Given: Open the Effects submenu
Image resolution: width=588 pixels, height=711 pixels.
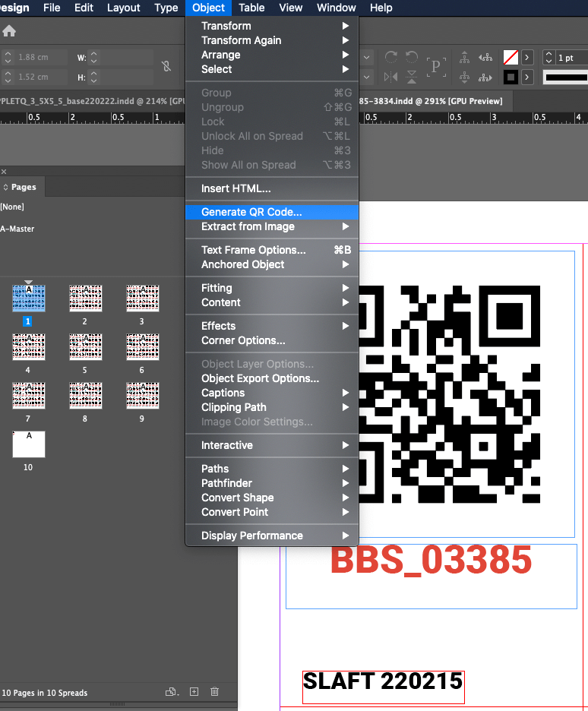Looking at the screenshot, I should [272, 326].
